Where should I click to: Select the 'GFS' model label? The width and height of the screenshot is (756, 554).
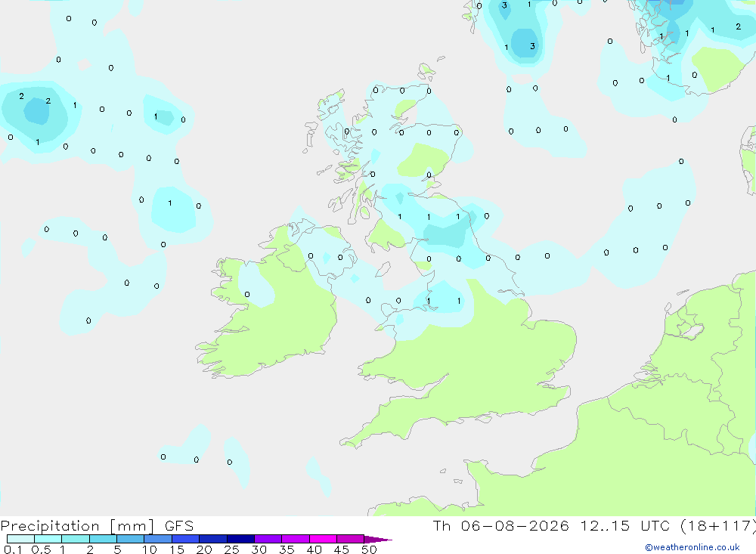179,526
